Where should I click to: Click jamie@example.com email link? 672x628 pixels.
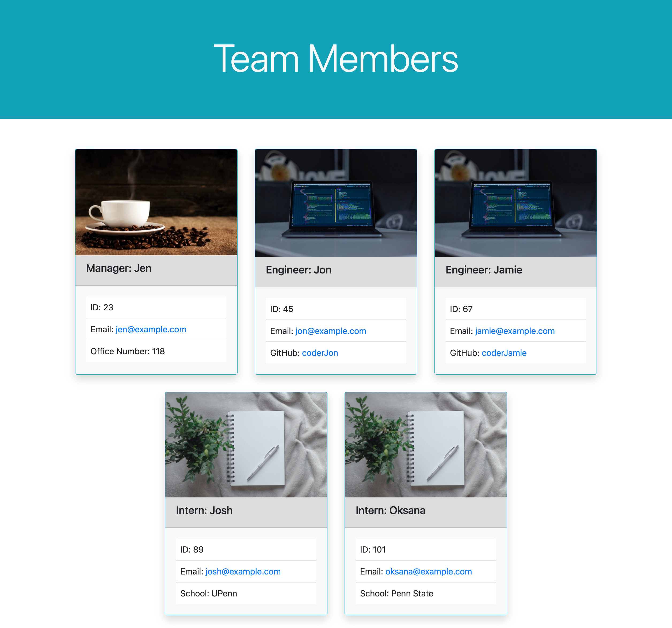(x=515, y=331)
